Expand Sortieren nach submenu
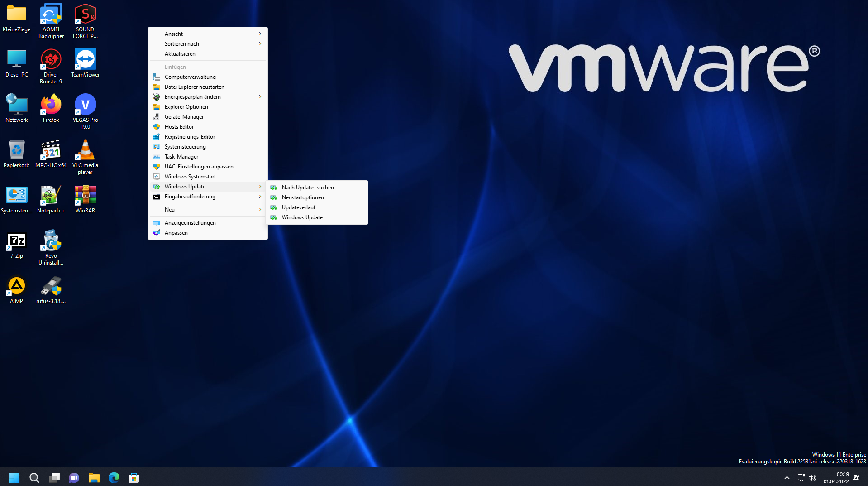868x486 pixels. point(208,44)
